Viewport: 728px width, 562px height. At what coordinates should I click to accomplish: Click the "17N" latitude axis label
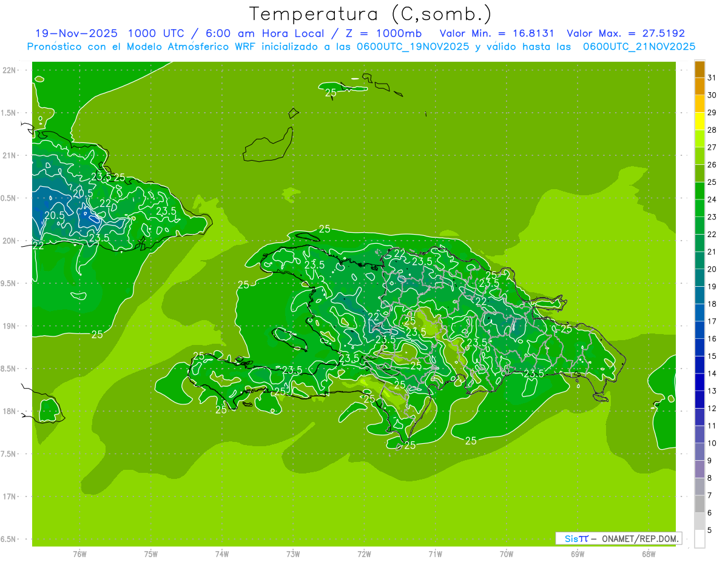pyautogui.click(x=10, y=497)
